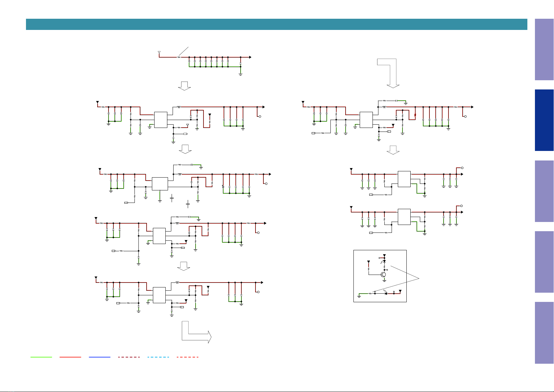Screen dimensions: 554x392
Task: Select the purple tab just below the dark blue tab
Action: tap(544, 191)
